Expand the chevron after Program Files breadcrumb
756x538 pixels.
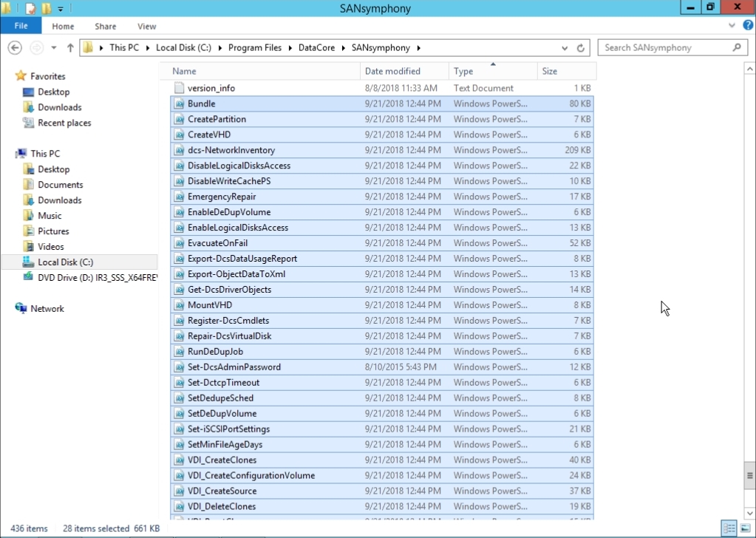[x=290, y=48]
